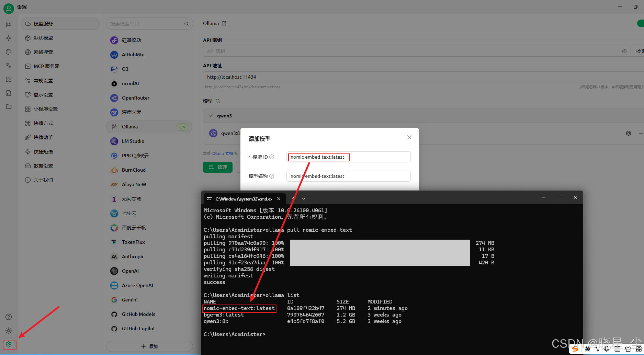
Task: Open the terminal new-tab dropdown arrow
Action: 304,199
